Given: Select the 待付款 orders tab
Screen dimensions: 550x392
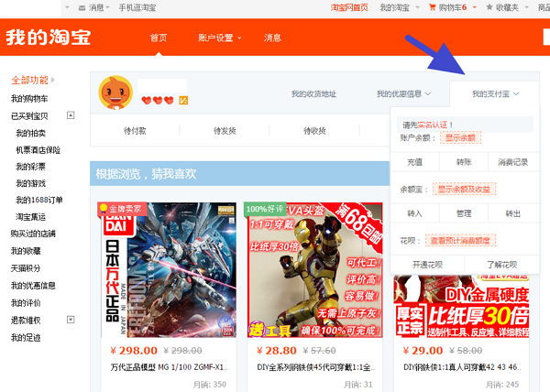Looking at the screenshot, I should point(135,131).
